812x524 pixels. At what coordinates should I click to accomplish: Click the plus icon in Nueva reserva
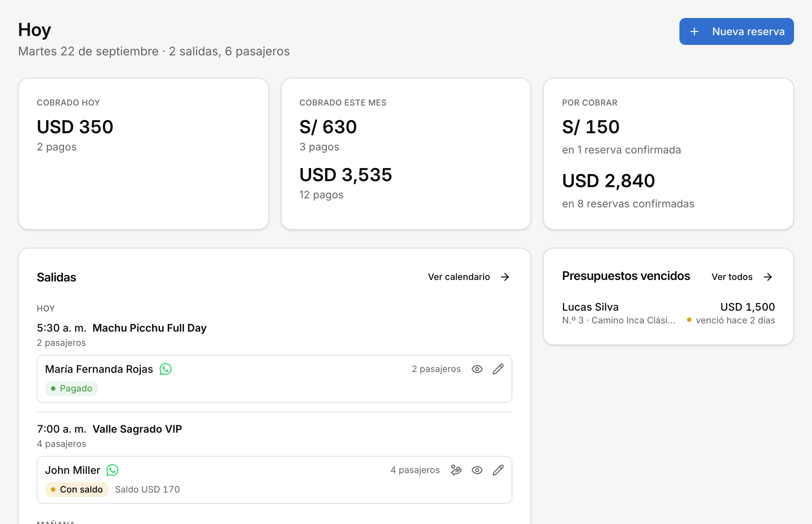[x=694, y=31]
